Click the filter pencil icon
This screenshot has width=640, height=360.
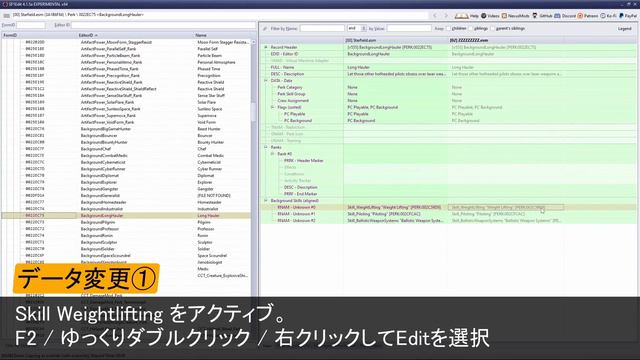click(265, 29)
